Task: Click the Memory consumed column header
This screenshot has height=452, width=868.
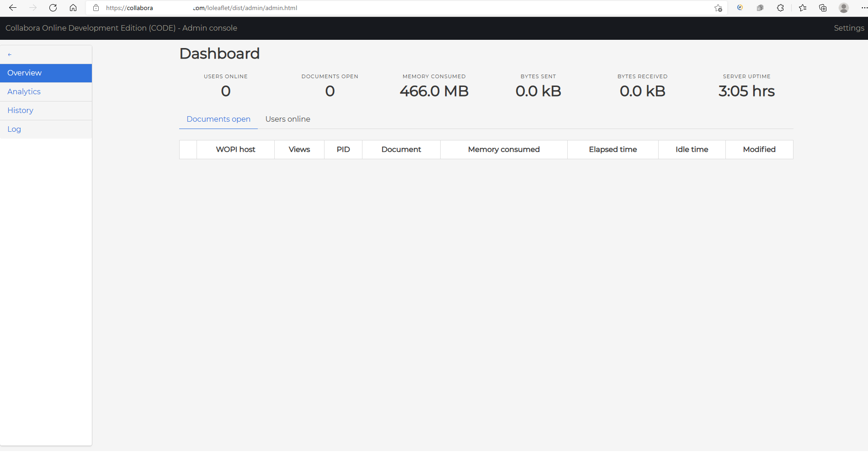Action: (x=504, y=150)
